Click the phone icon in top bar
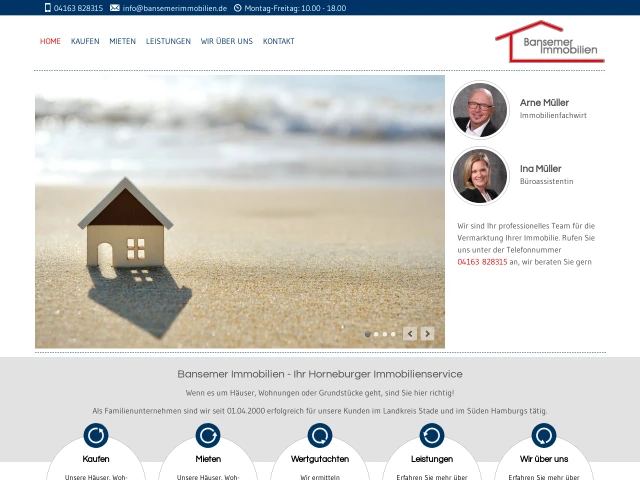 tap(48, 8)
